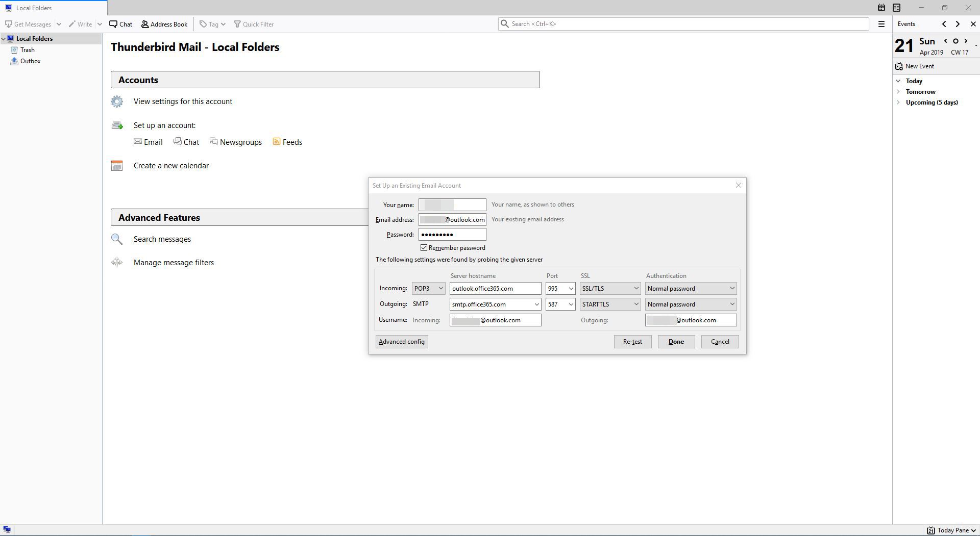Toggle the Today Pane button in status bar

952,530
